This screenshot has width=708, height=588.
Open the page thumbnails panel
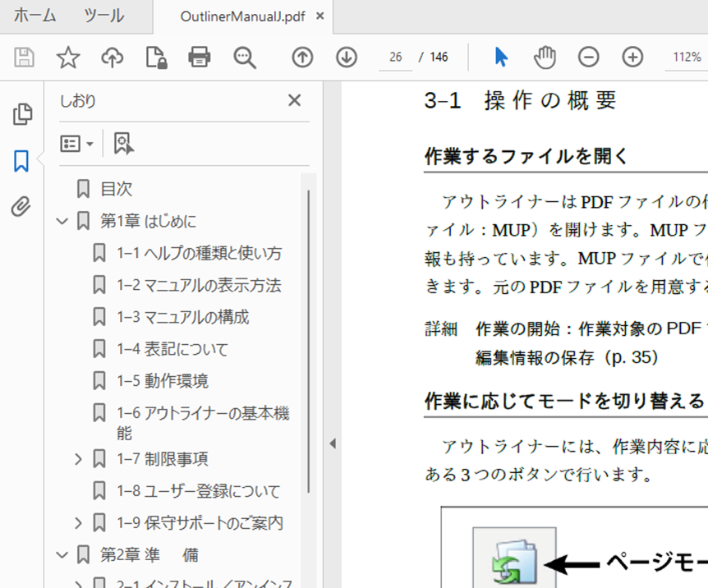click(22, 115)
